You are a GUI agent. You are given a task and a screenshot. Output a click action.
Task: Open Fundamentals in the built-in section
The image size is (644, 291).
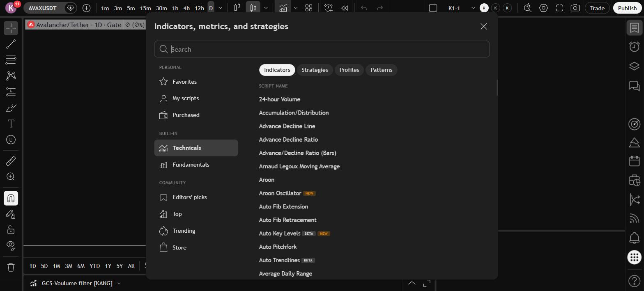click(x=196, y=165)
